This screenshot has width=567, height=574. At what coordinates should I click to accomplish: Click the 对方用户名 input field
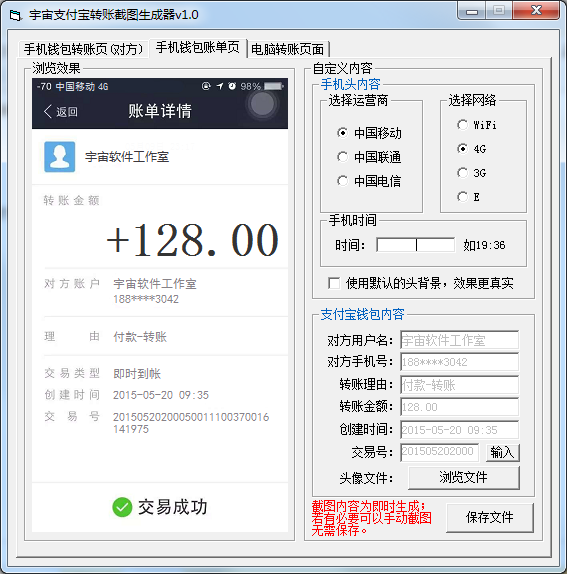pyautogui.click(x=459, y=340)
